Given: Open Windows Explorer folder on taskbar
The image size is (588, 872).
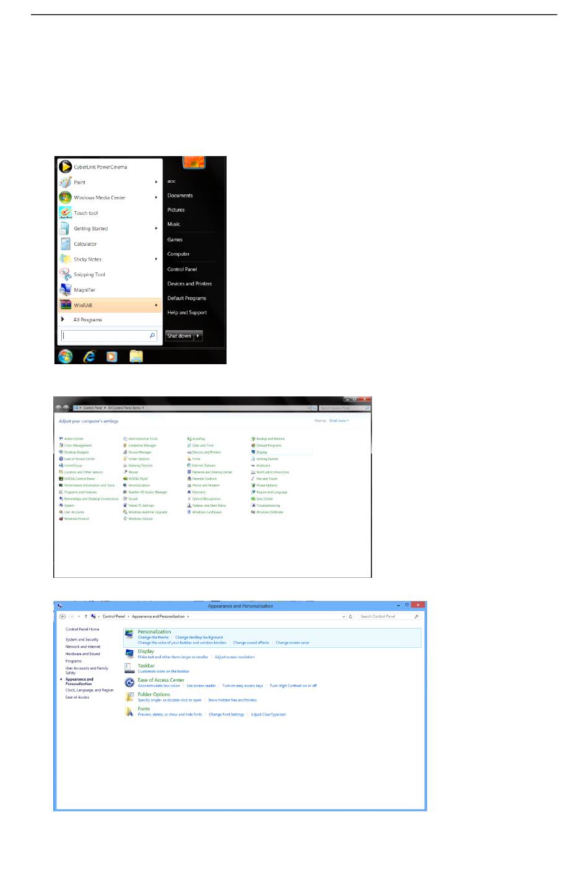Looking at the screenshot, I should pos(136,356).
